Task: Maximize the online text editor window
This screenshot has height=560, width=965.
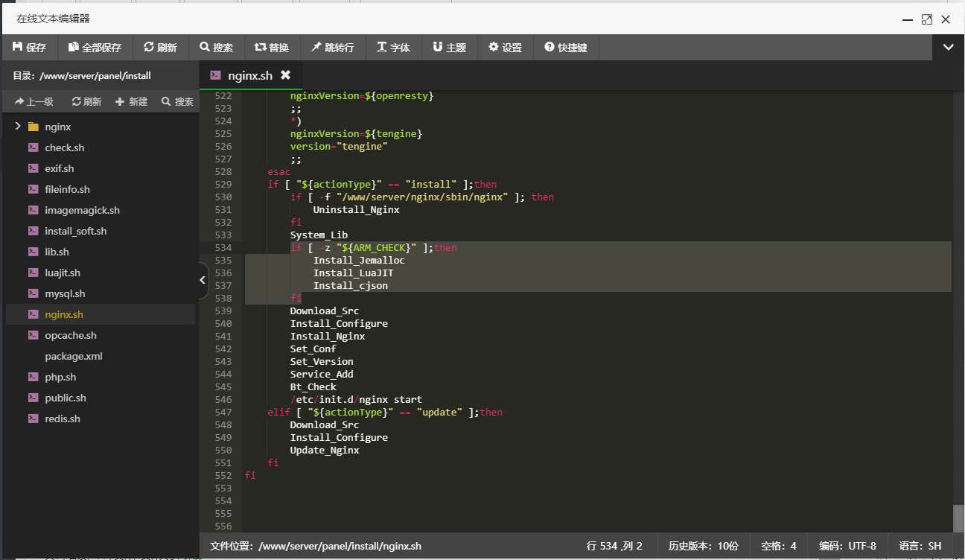Action: click(x=926, y=19)
